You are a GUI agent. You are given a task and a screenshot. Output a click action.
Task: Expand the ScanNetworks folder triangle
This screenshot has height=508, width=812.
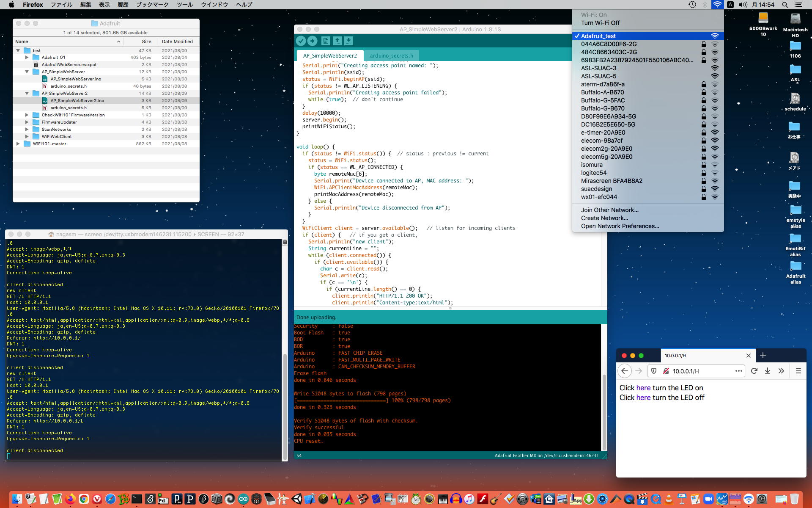click(27, 129)
